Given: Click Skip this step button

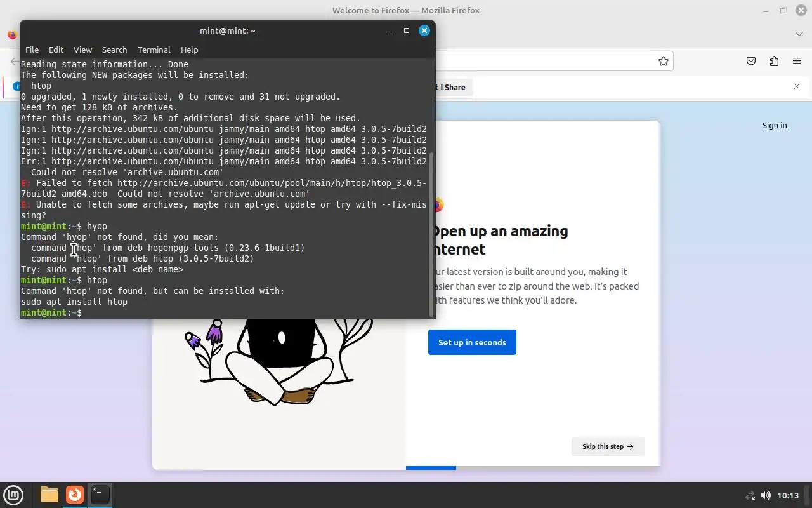Looking at the screenshot, I should coord(608,446).
